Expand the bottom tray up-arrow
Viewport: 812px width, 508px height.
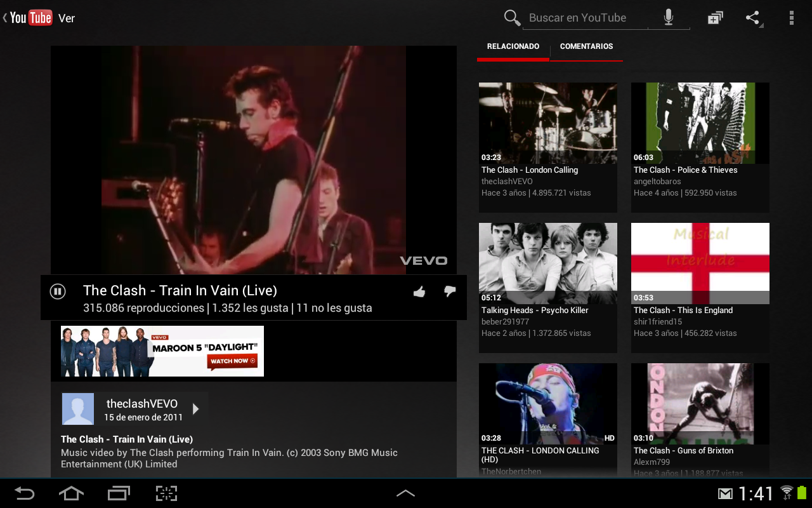point(405,493)
